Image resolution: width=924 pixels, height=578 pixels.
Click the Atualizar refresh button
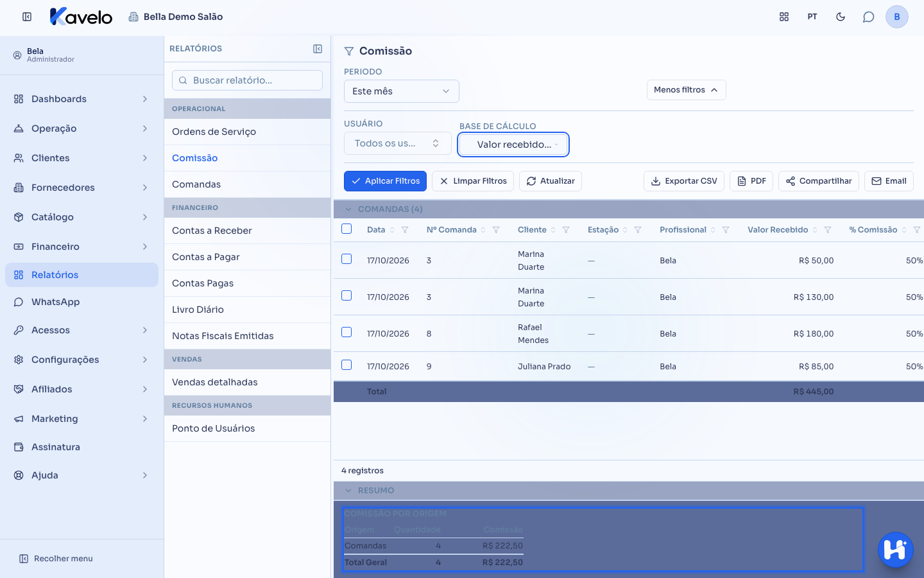tap(551, 181)
